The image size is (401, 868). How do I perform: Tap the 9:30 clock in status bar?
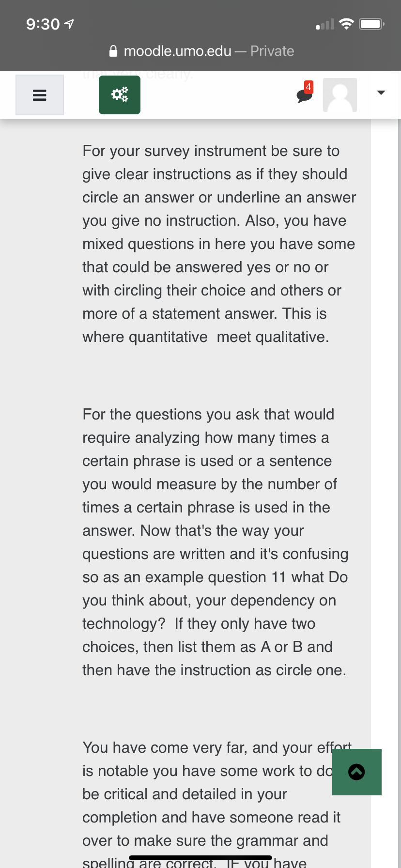pos(43,24)
